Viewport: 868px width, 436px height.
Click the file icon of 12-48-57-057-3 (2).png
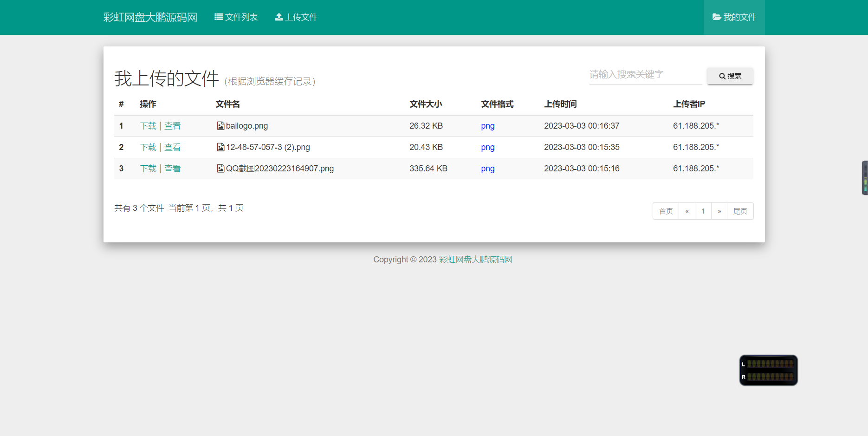tap(220, 147)
